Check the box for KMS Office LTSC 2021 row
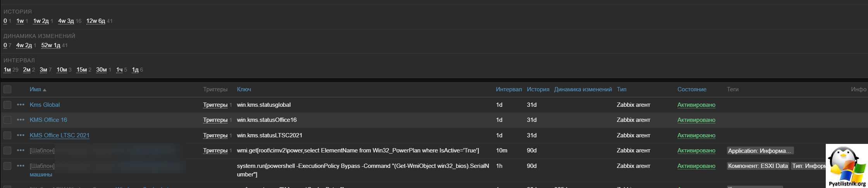Viewport: 868px width, 188px height. click(x=7, y=135)
